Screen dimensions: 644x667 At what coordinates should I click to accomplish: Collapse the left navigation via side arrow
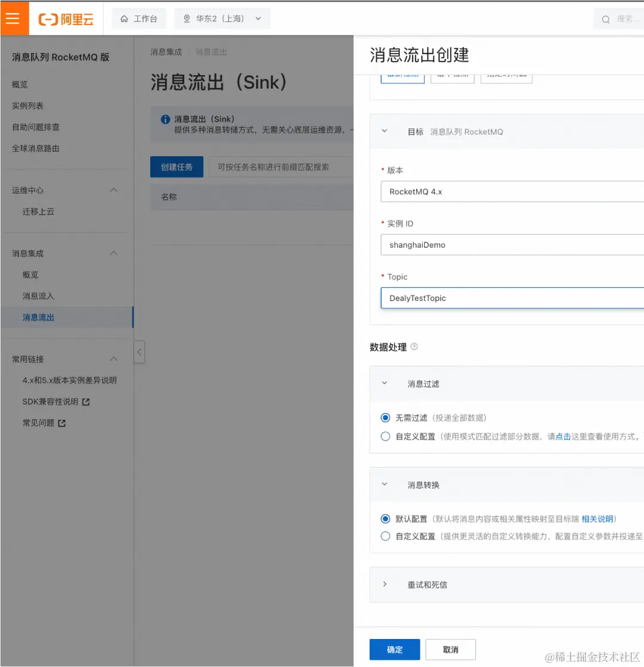[139, 352]
